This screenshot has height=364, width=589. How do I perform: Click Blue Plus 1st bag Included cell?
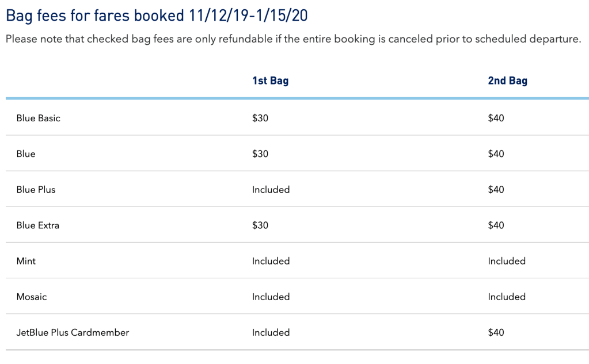tap(271, 190)
